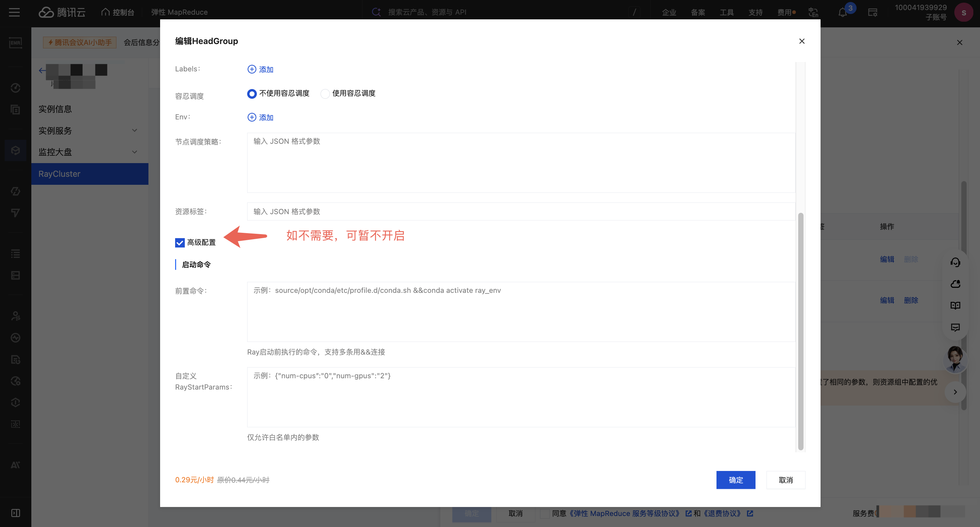Open the 支持 top menu
980x527 pixels.
tap(756, 12)
